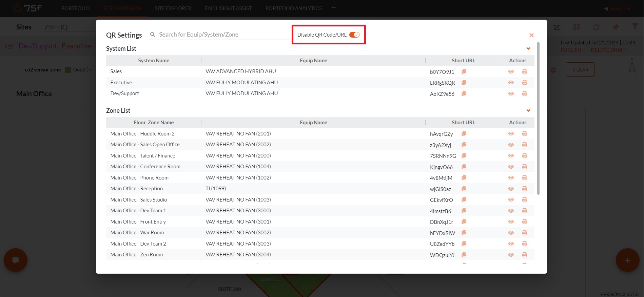Select the Executive system link in background

coord(76,46)
